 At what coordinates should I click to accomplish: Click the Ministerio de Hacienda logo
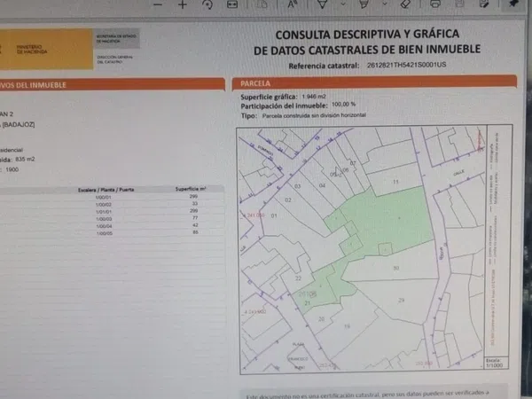pos(46,49)
